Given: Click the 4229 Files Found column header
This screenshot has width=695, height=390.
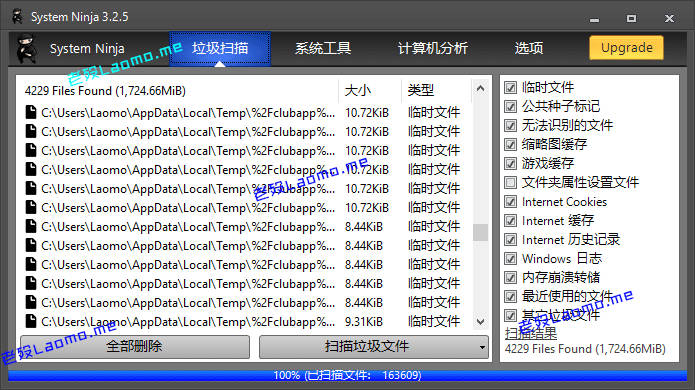Looking at the screenshot, I should coord(179,91).
